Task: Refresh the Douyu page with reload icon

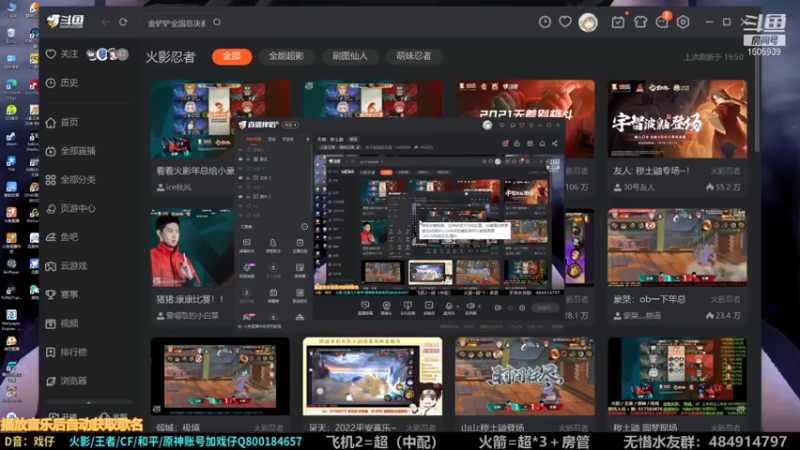Action: [x=123, y=22]
